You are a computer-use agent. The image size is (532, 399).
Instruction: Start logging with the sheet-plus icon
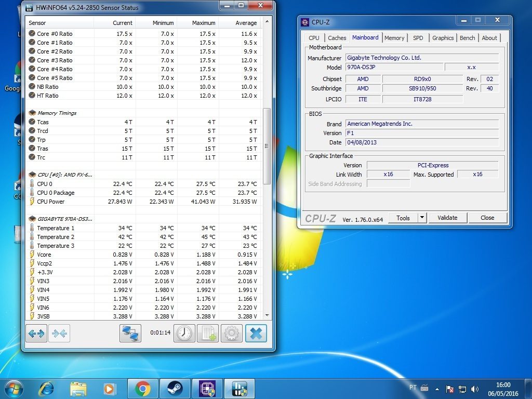pos(208,333)
